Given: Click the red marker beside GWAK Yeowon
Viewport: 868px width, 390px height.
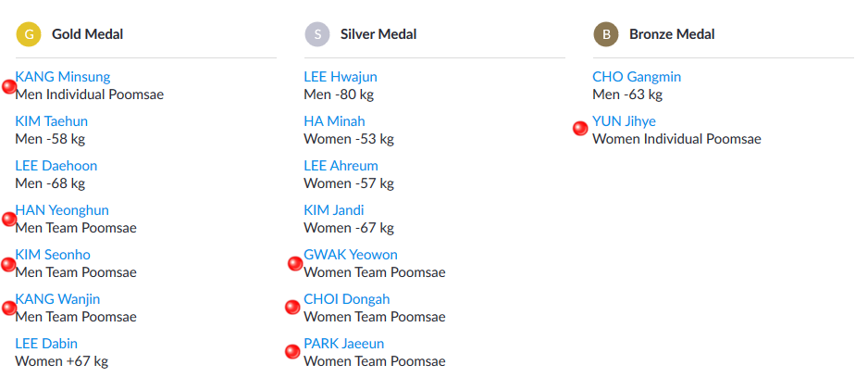Looking at the screenshot, I should 295,264.
